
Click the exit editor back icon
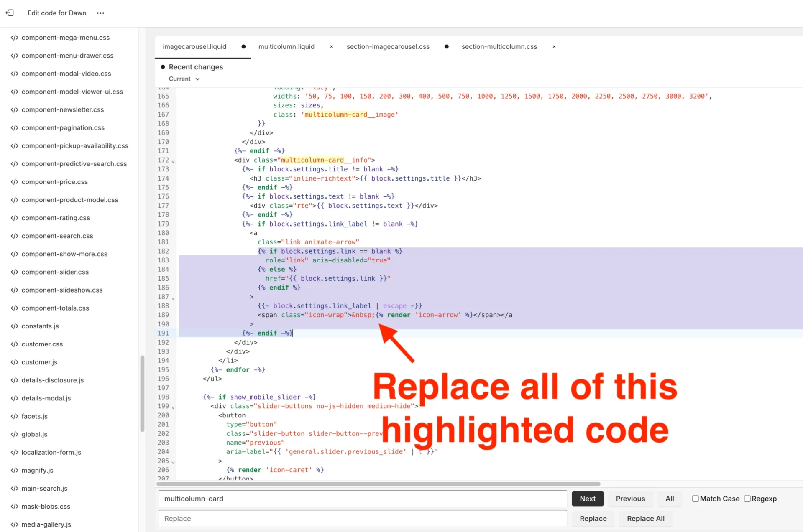[10, 13]
